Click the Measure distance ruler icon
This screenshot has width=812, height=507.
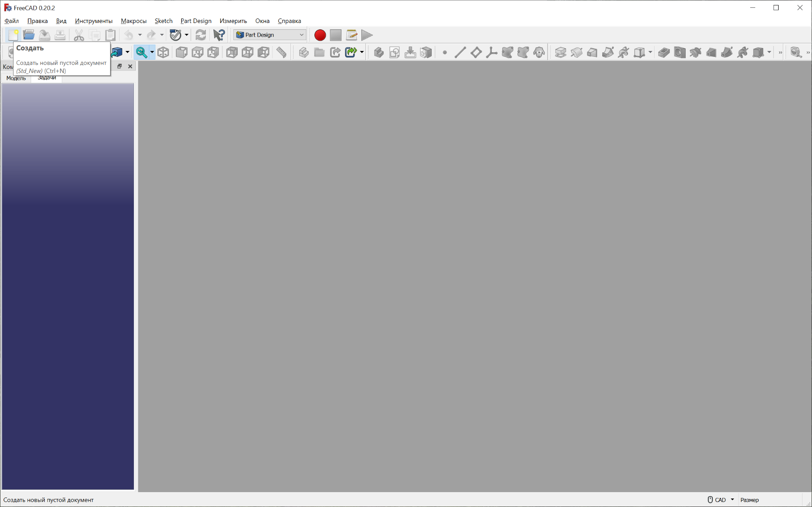click(281, 52)
